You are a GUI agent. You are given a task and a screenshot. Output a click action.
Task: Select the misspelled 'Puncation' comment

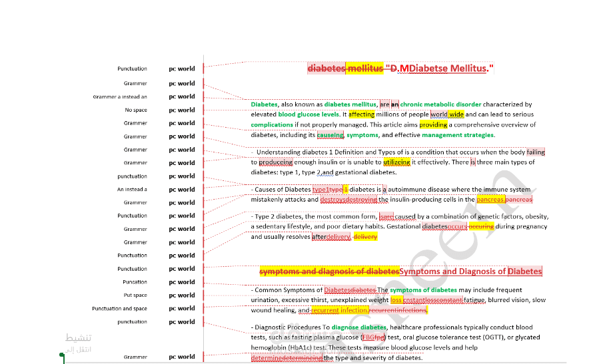click(x=135, y=282)
